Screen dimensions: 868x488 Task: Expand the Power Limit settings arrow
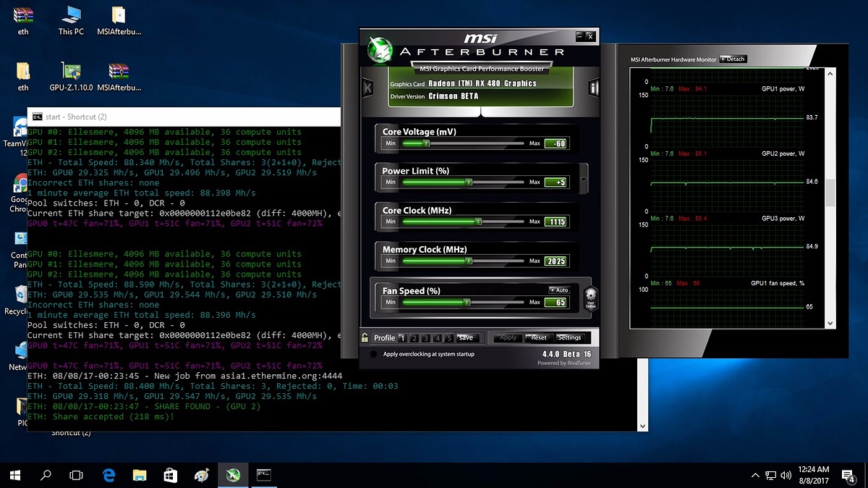tap(584, 177)
